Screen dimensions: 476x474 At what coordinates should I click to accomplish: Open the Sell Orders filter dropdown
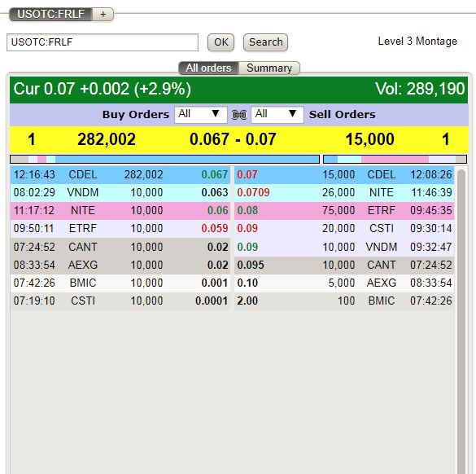[x=277, y=115]
